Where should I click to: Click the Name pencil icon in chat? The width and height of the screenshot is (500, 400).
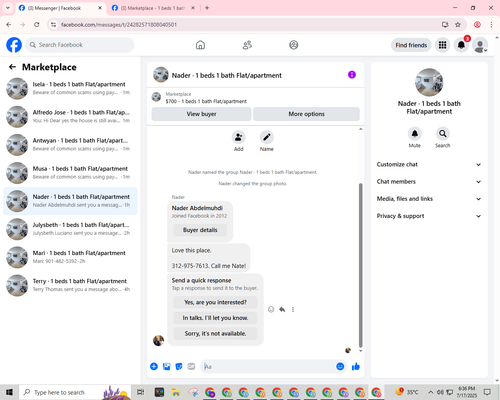(267, 137)
